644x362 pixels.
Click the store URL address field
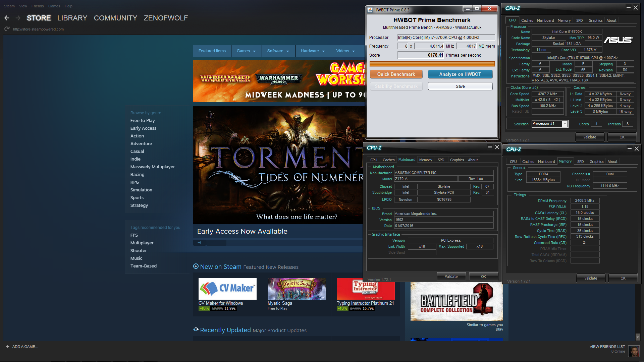pos(39,29)
